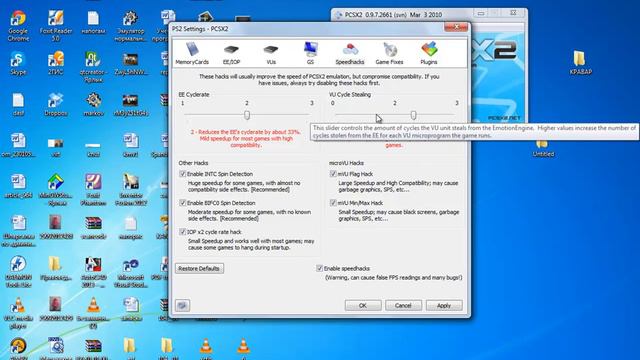Uncheck the Enable speedhacks checkbox

pyautogui.click(x=319, y=268)
